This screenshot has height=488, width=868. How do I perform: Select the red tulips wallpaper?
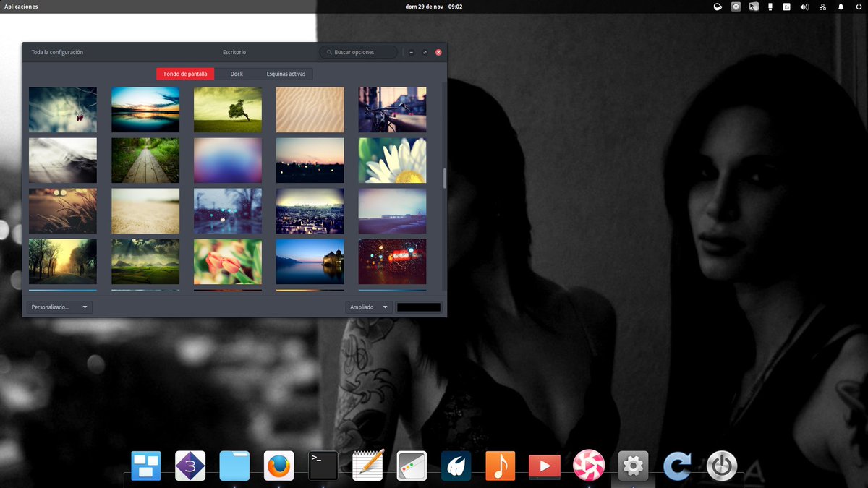(228, 262)
